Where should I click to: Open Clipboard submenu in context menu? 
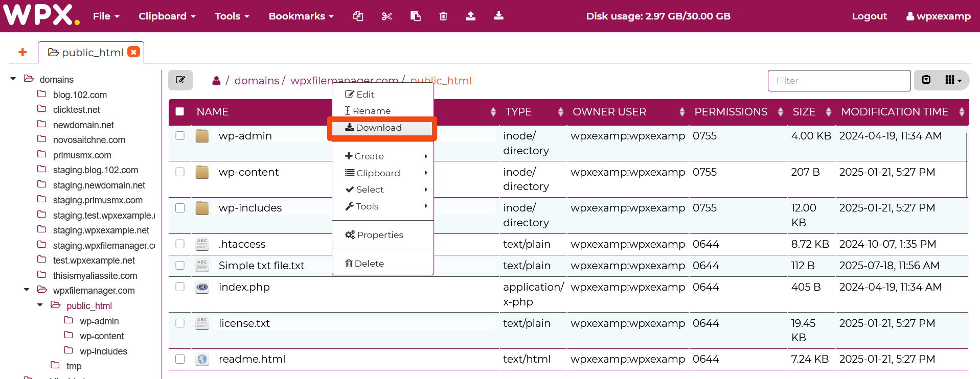click(382, 173)
